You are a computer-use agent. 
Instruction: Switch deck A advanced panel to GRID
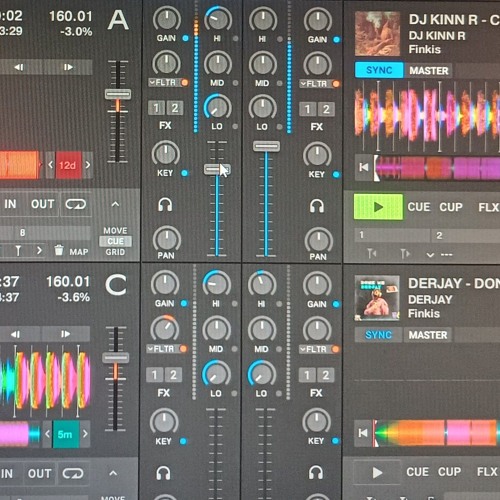[115, 252]
